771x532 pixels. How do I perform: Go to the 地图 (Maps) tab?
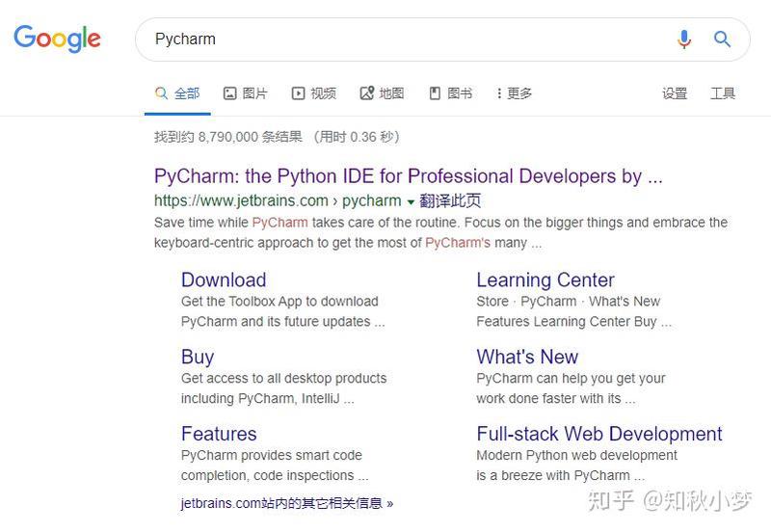382,93
